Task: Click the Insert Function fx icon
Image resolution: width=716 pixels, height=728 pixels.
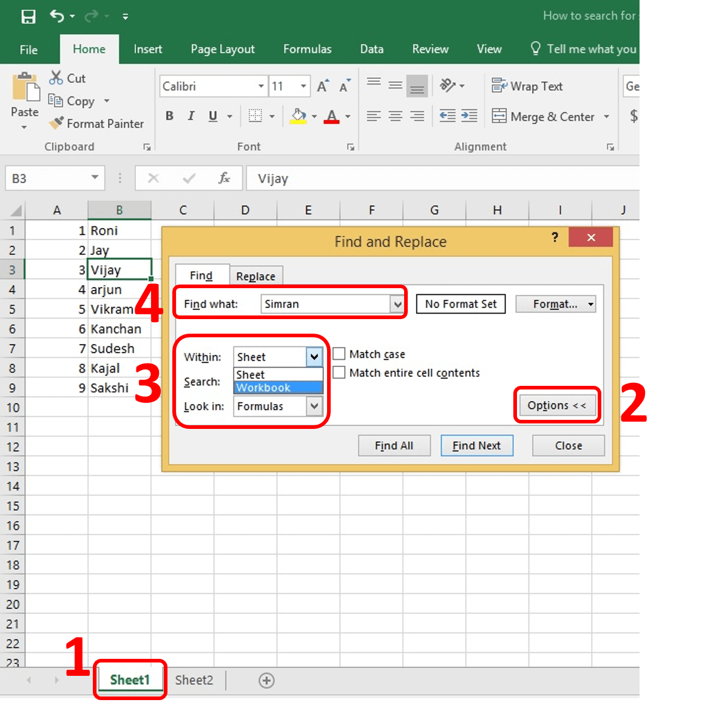Action: point(224,178)
